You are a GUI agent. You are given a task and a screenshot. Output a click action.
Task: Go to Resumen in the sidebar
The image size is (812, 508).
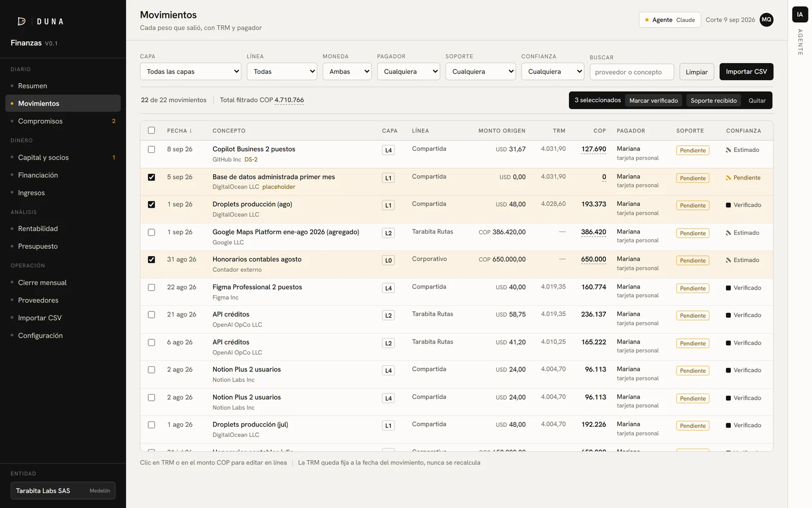pos(63,86)
